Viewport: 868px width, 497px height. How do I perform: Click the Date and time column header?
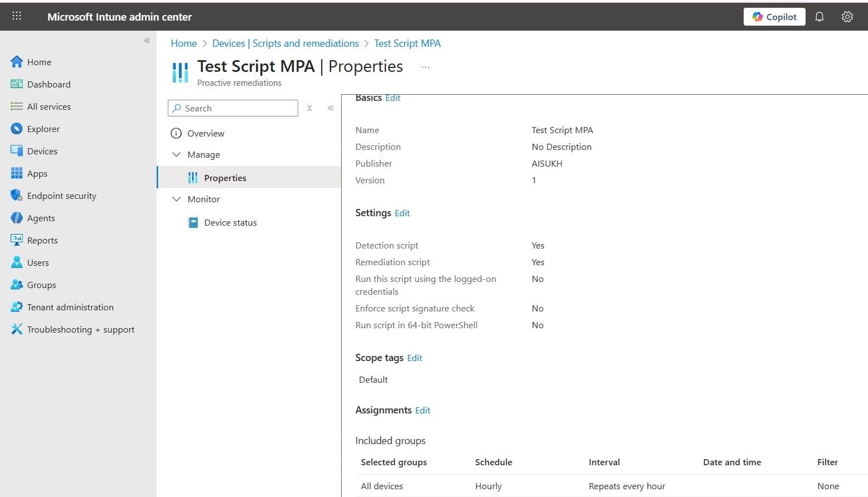click(732, 462)
